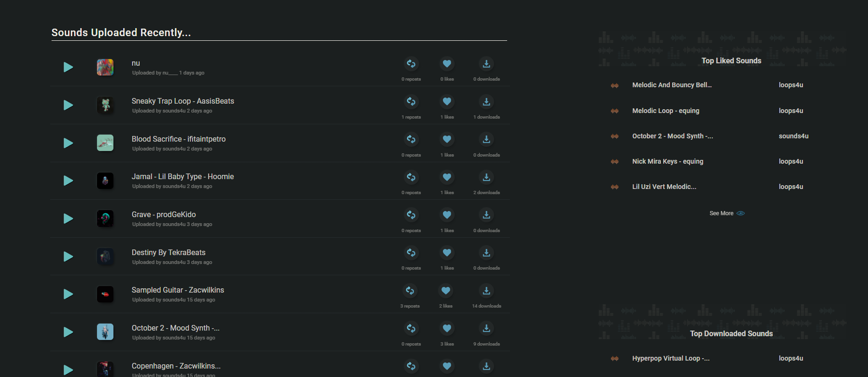Open Melodic And Bouncy Bell sound link

pyautogui.click(x=672, y=85)
